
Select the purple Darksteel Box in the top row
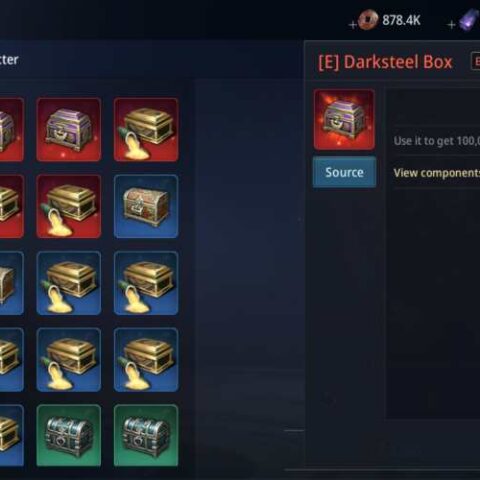point(69,129)
